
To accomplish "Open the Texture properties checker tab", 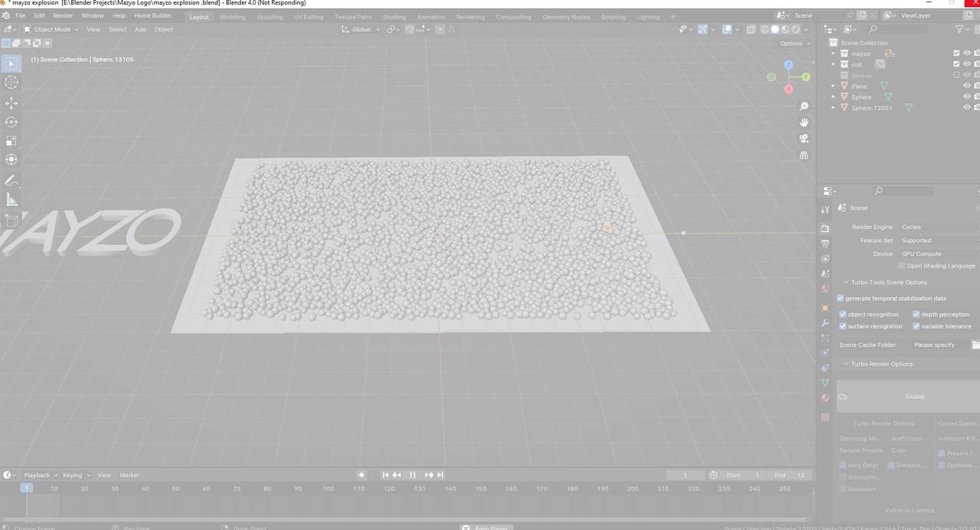I will click(x=825, y=417).
